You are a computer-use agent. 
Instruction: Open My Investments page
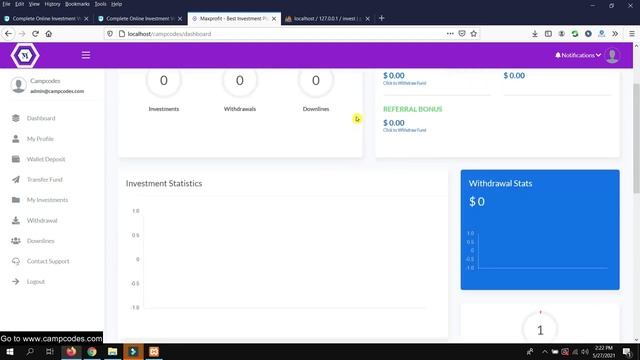coord(47,200)
